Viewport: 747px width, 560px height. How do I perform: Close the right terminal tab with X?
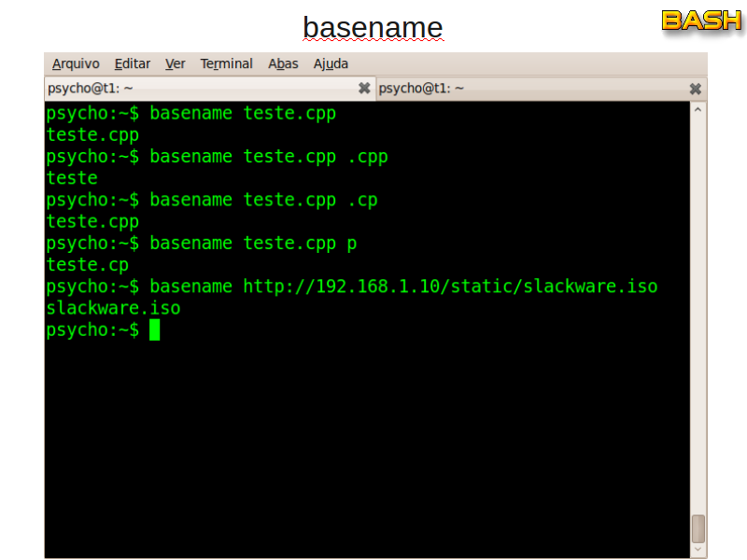point(696,89)
